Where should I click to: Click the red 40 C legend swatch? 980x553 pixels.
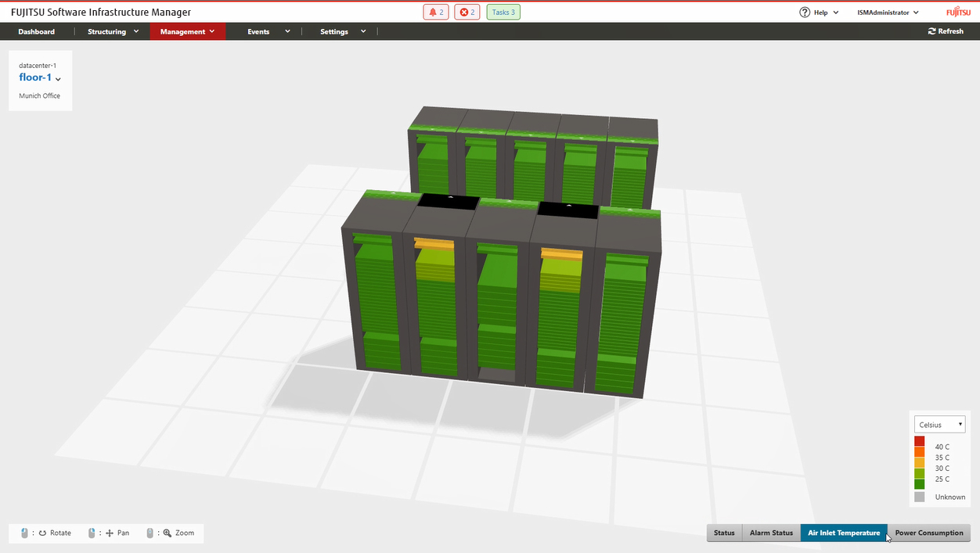coord(920,441)
